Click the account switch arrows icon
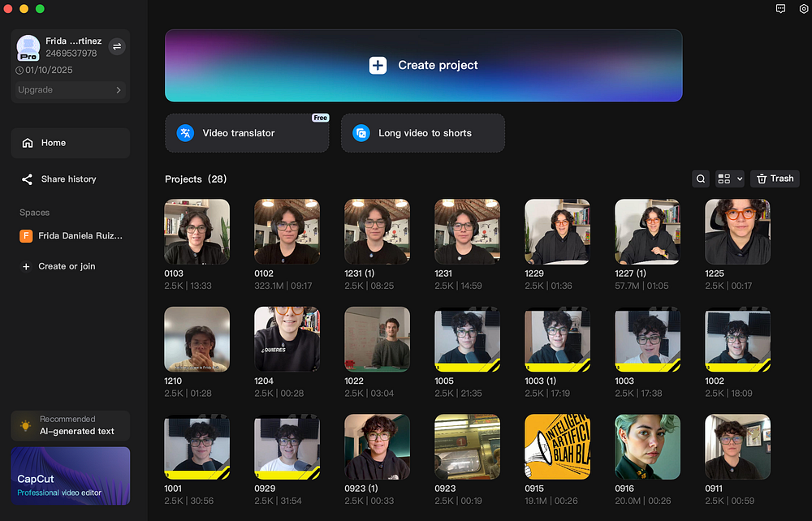The height and width of the screenshot is (521, 812). tap(117, 46)
